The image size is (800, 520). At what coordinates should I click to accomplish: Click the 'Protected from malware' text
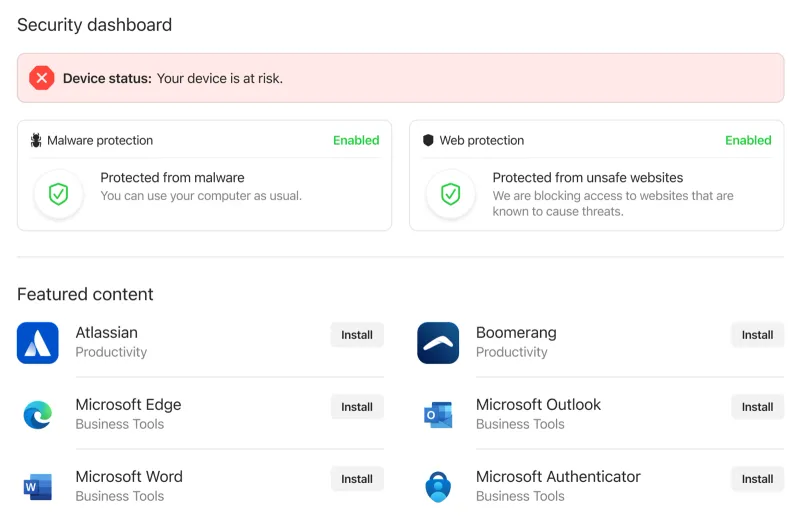pyautogui.click(x=172, y=178)
